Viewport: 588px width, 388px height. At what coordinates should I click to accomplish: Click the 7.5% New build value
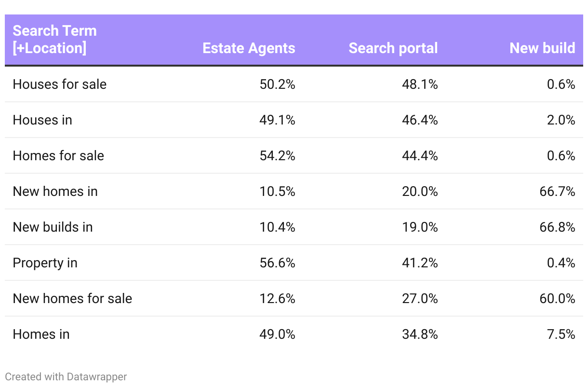pyautogui.click(x=561, y=334)
